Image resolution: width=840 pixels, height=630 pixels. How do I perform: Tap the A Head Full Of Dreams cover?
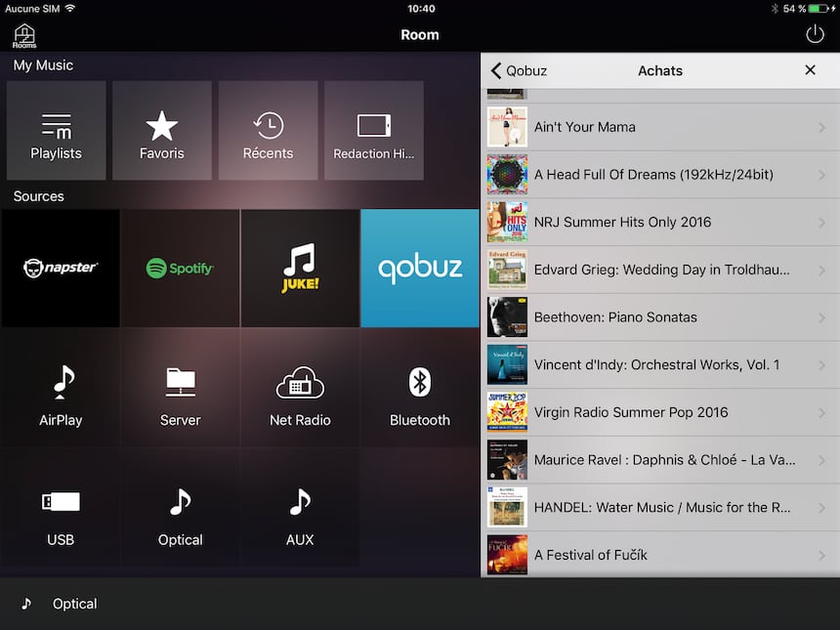coord(507,175)
